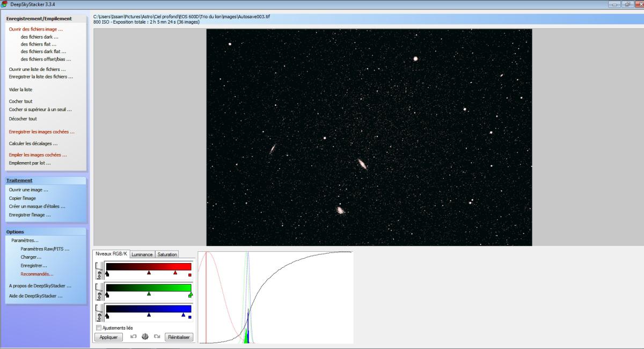
Task: Switch to the Saturation tab
Action: [x=167, y=255]
